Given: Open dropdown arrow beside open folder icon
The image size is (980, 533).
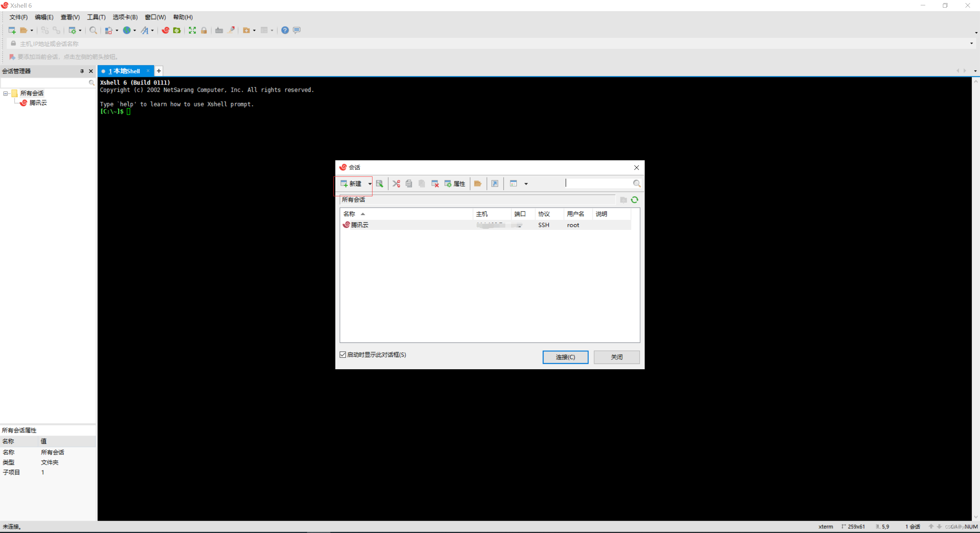Looking at the screenshot, I should [x=32, y=30].
